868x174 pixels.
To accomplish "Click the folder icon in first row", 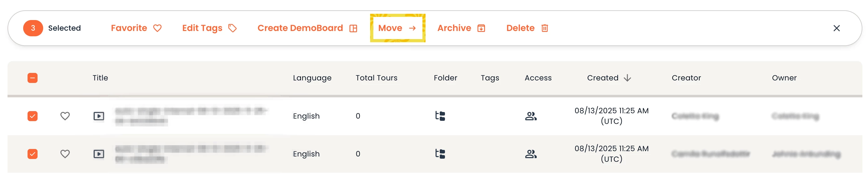I will click(x=440, y=116).
